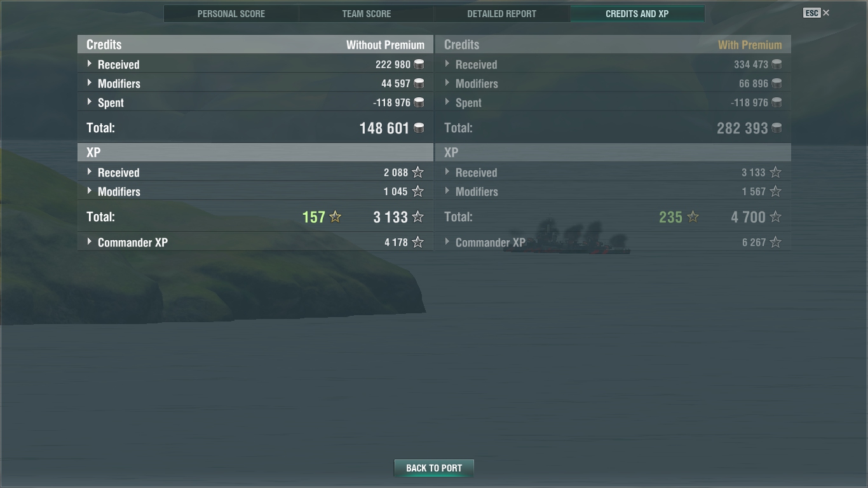Switch to the Team Score tab
This screenshot has width=868, height=488.
pyautogui.click(x=367, y=13)
